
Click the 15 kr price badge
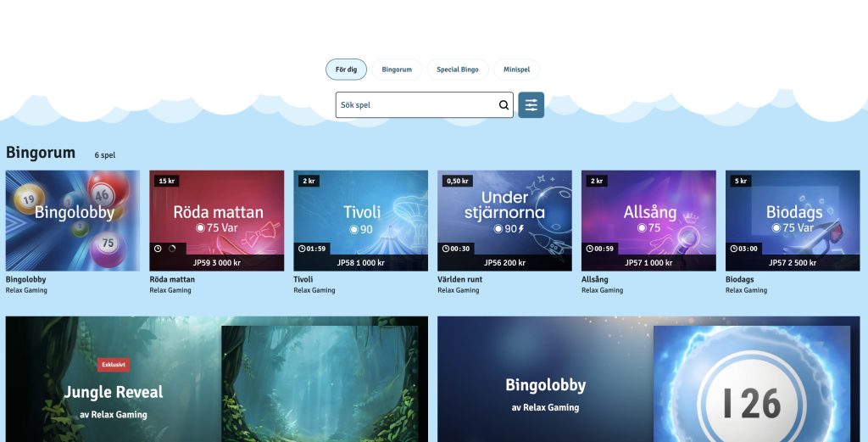click(x=167, y=181)
